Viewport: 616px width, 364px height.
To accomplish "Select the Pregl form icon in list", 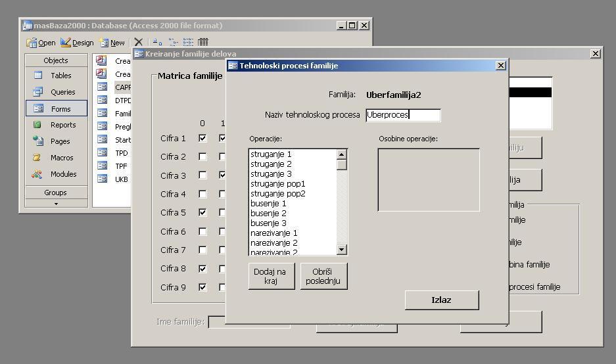I will [102, 126].
